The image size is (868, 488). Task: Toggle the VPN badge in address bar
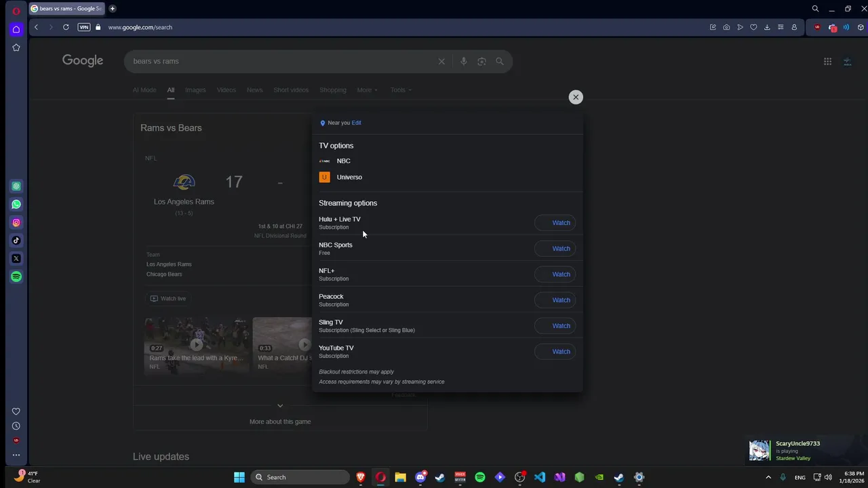pyautogui.click(x=84, y=27)
